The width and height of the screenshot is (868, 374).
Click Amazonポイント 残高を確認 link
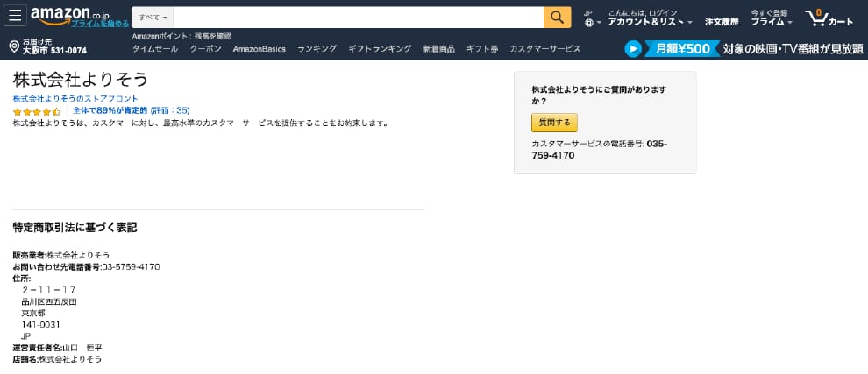(x=181, y=36)
